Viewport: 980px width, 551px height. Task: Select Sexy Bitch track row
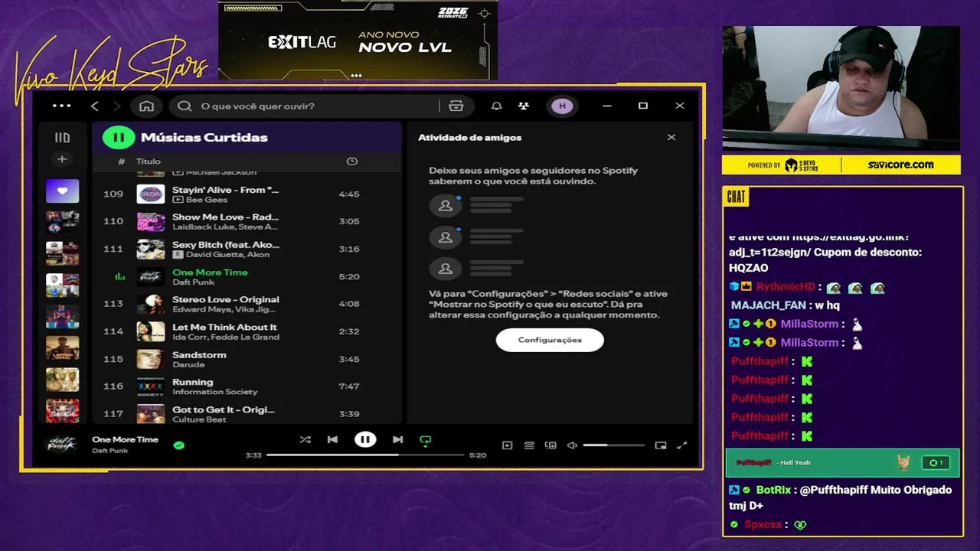pyautogui.click(x=247, y=249)
